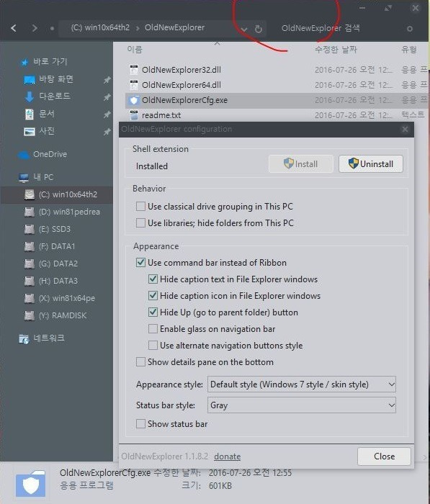Refresh the OldNewExplorer folder view
The image size is (430, 504).
pyautogui.click(x=259, y=30)
